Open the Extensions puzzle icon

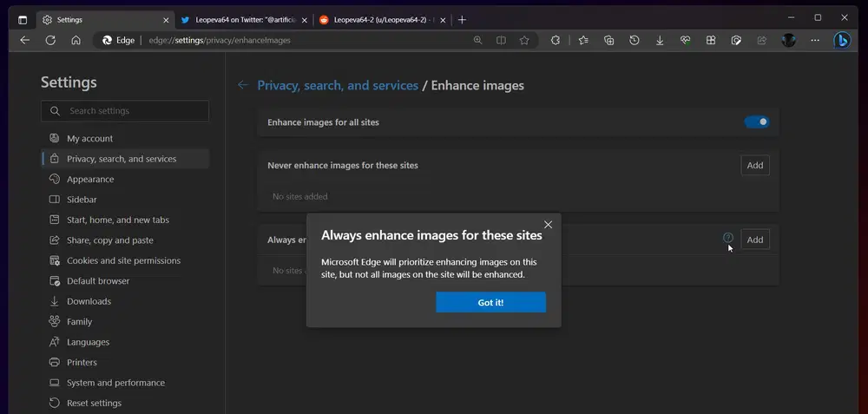pyautogui.click(x=556, y=40)
